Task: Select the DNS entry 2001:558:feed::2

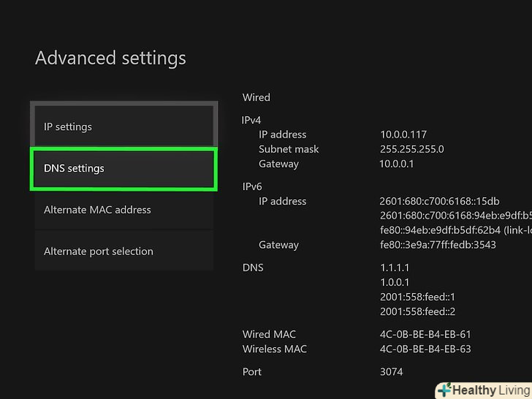Action: click(417, 311)
